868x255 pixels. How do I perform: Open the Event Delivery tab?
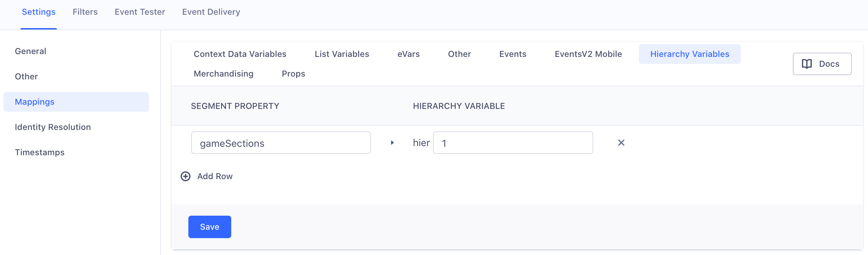click(x=211, y=12)
